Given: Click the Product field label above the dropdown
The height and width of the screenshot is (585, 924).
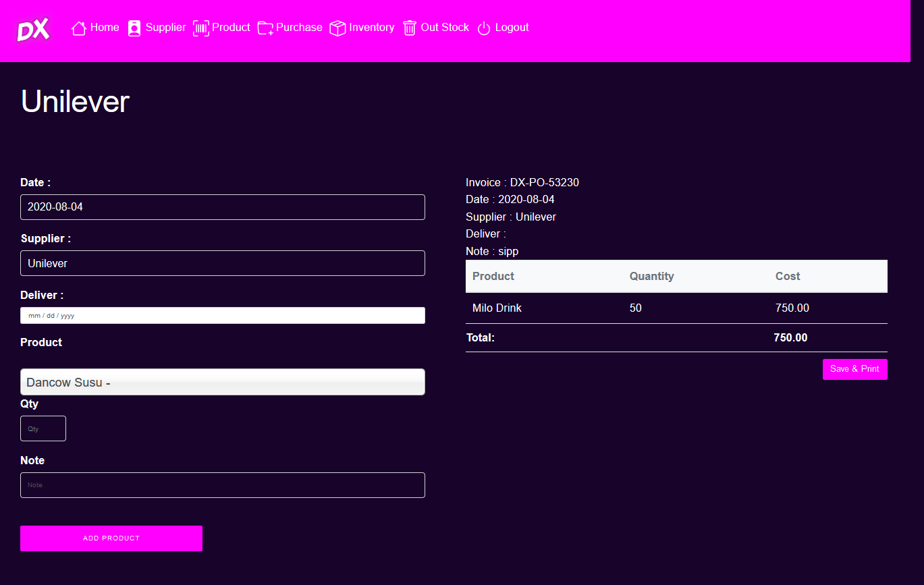Looking at the screenshot, I should click(x=41, y=342).
